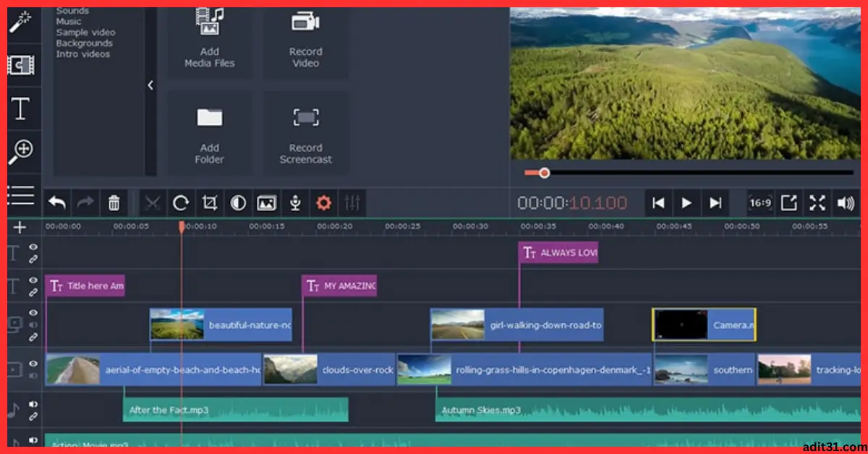Open the pan and zoom magnifier tool
This screenshot has height=454, width=868.
tap(21, 152)
